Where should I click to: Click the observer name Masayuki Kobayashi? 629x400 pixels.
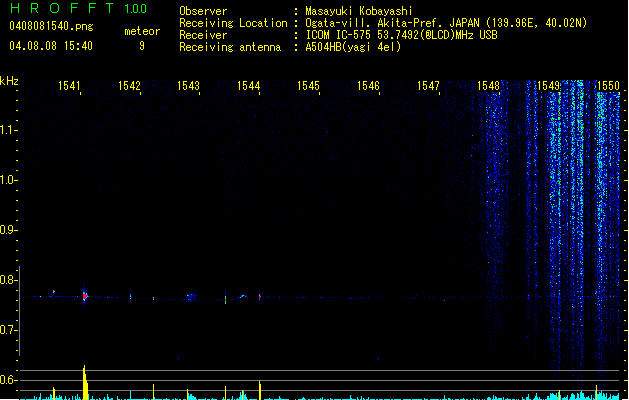(x=359, y=11)
